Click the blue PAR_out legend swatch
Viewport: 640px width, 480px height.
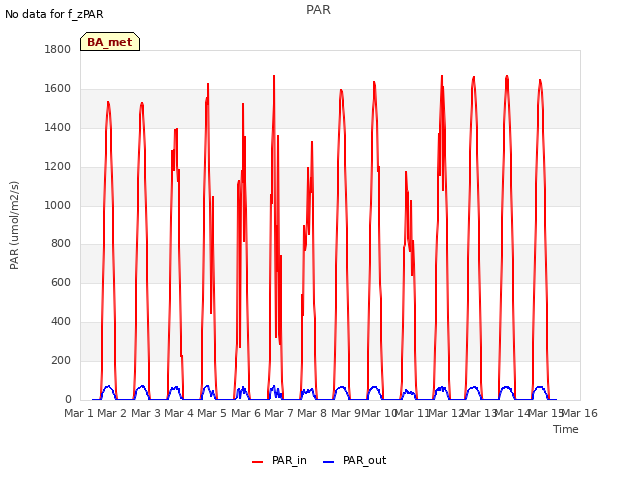pos(329,462)
